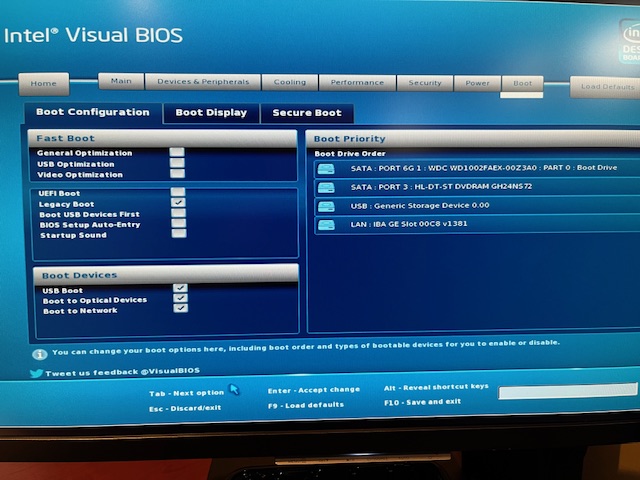This screenshot has width=640, height=480.
Task: Click the Legacy Boot label
Action: tap(67, 204)
